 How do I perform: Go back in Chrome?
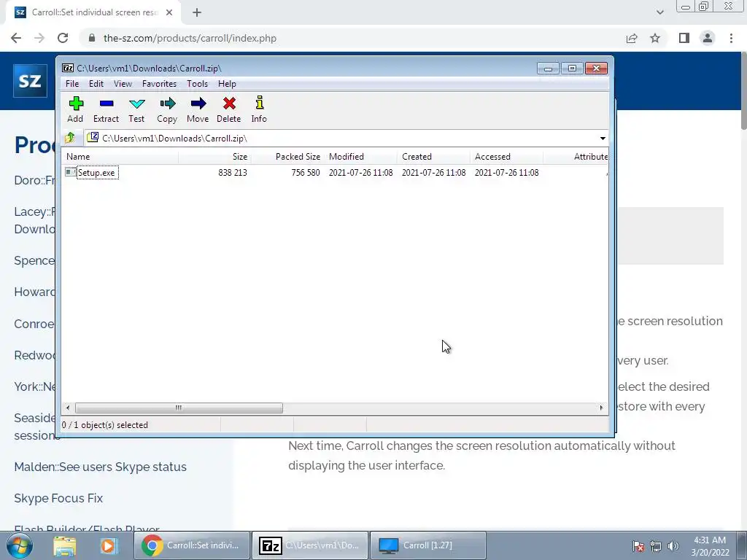(x=16, y=38)
